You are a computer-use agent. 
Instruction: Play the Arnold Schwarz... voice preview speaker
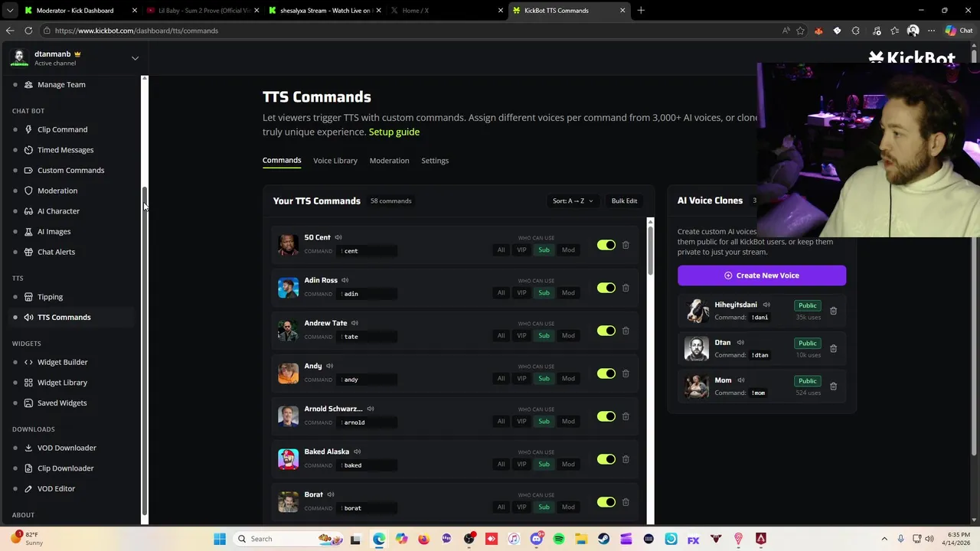[371, 409]
